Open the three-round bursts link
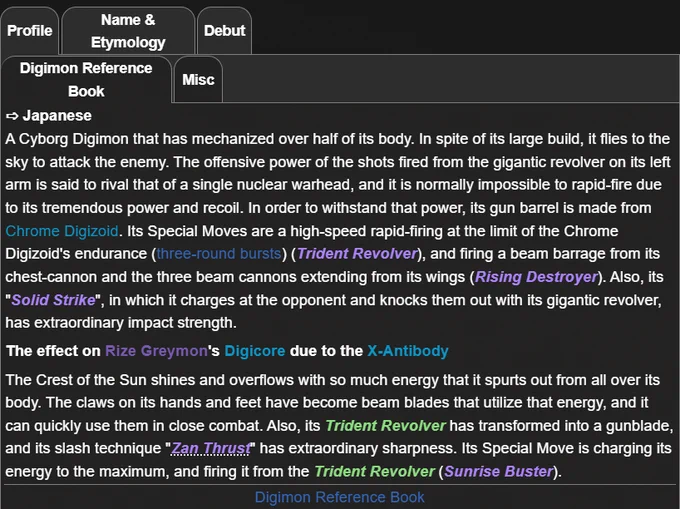The height and width of the screenshot is (509, 680). pyautogui.click(x=219, y=254)
